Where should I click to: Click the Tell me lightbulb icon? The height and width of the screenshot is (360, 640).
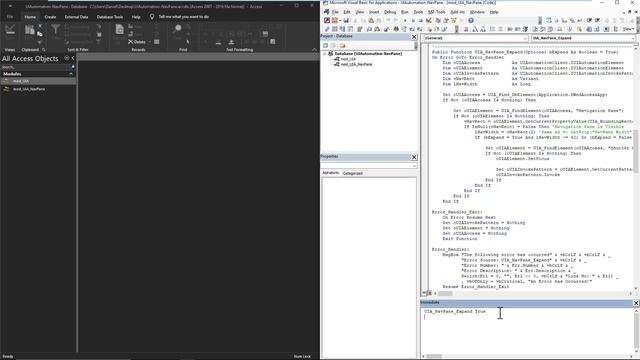(x=152, y=17)
